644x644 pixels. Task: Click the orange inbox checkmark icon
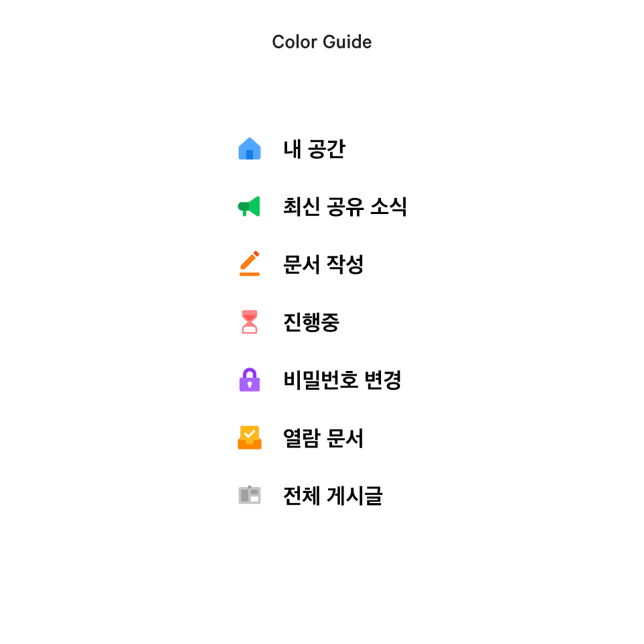[250, 438]
